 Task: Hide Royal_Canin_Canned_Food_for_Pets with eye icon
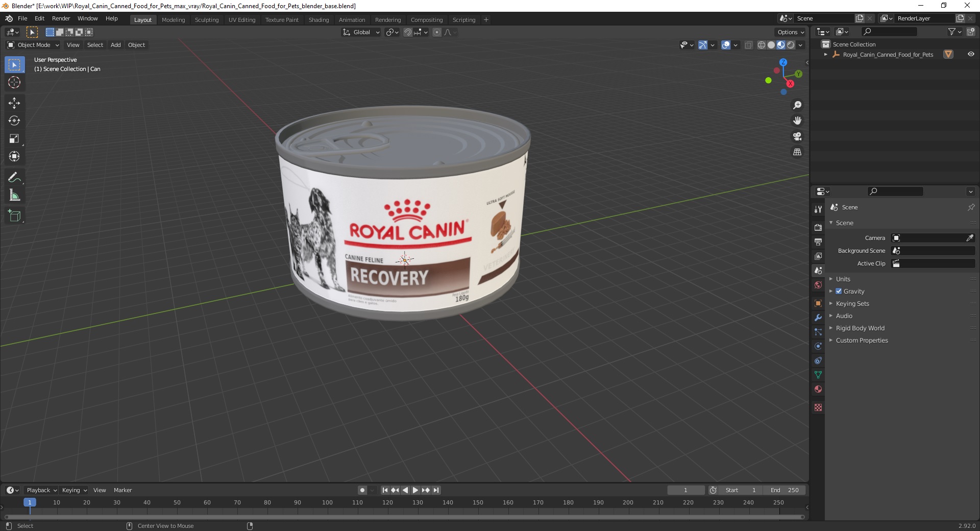(x=970, y=54)
